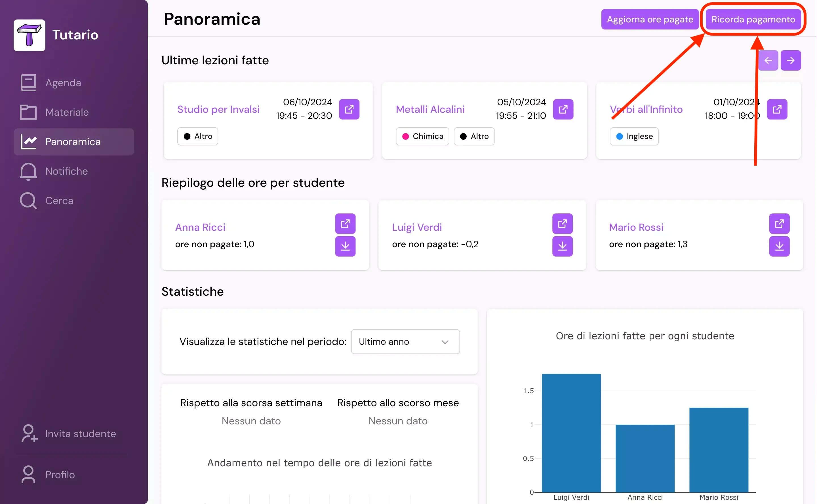Open Anna Ricci student link
The image size is (817, 504).
click(200, 227)
